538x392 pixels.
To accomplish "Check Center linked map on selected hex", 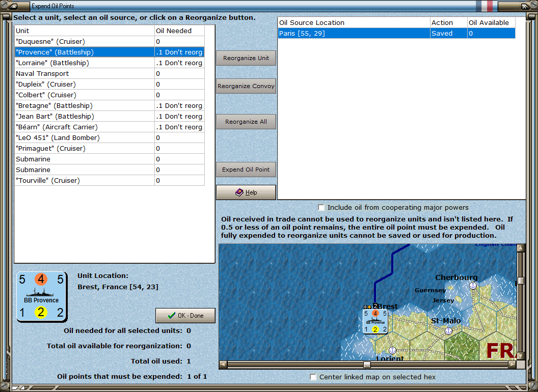I will click(313, 377).
